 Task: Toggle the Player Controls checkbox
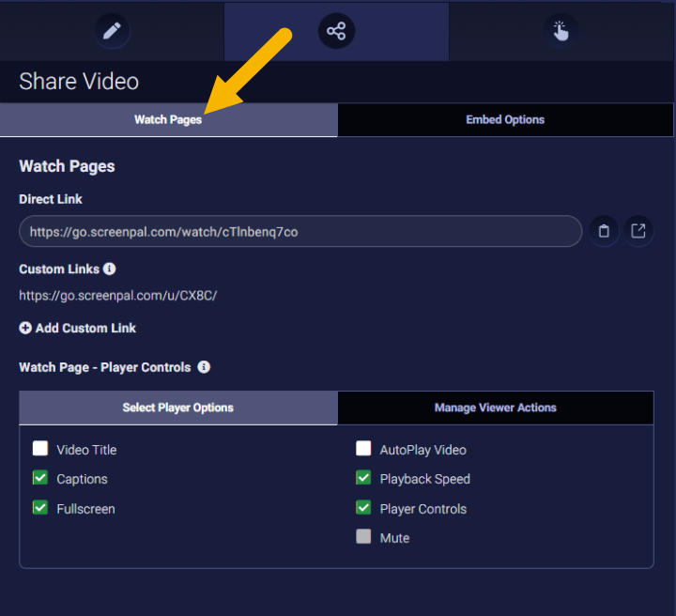[x=363, y=508]
